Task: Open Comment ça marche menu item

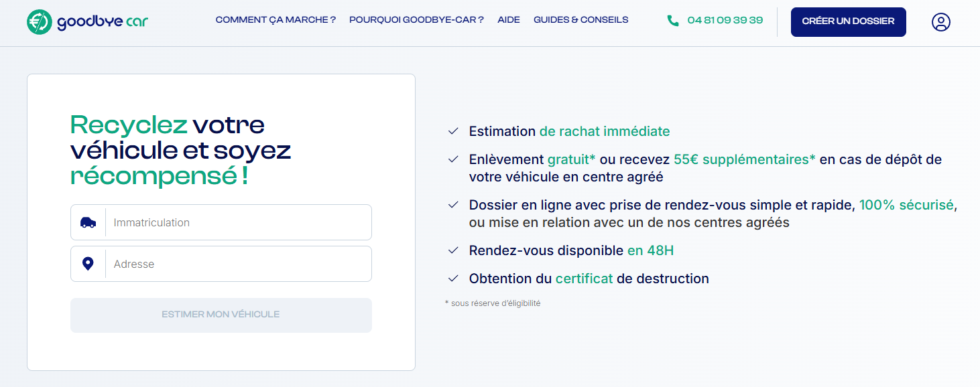Action: click(275, 20)
